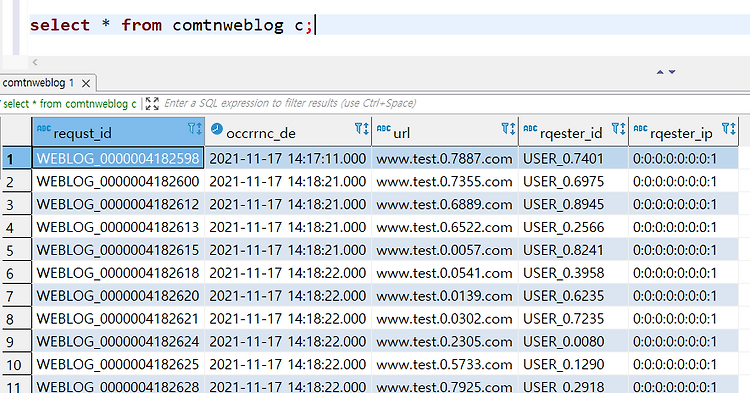750x393 pixels.
Task: Click cell USER_0.7235
Action: click(x=574, y=319)
